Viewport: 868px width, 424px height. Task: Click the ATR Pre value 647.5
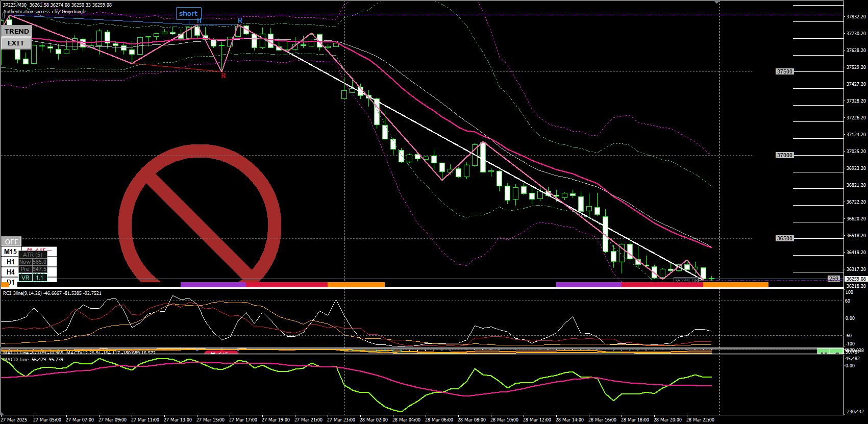[39, 269]
